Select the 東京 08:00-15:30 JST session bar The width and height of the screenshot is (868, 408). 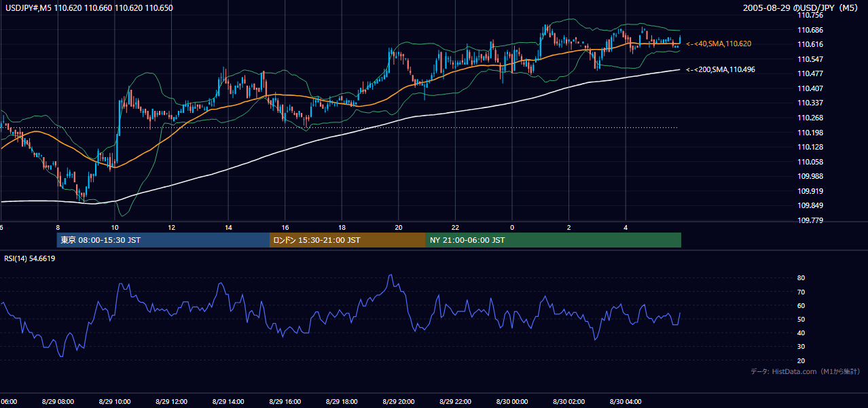tap(163, 240)
